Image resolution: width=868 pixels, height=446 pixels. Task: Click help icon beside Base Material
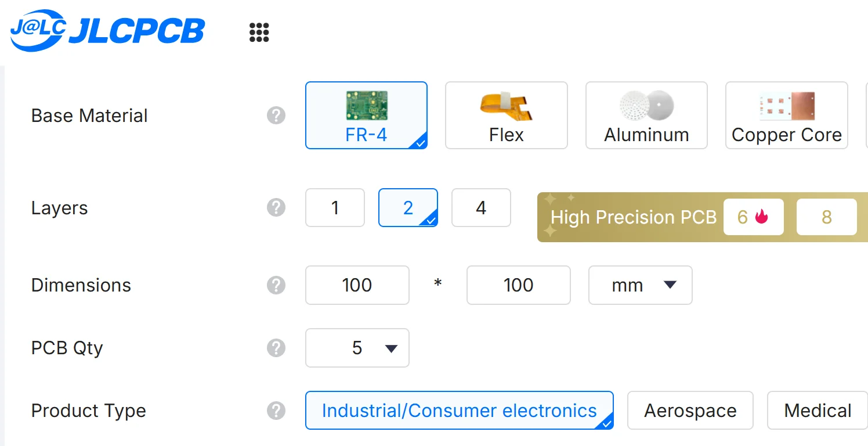coord(276,116)
